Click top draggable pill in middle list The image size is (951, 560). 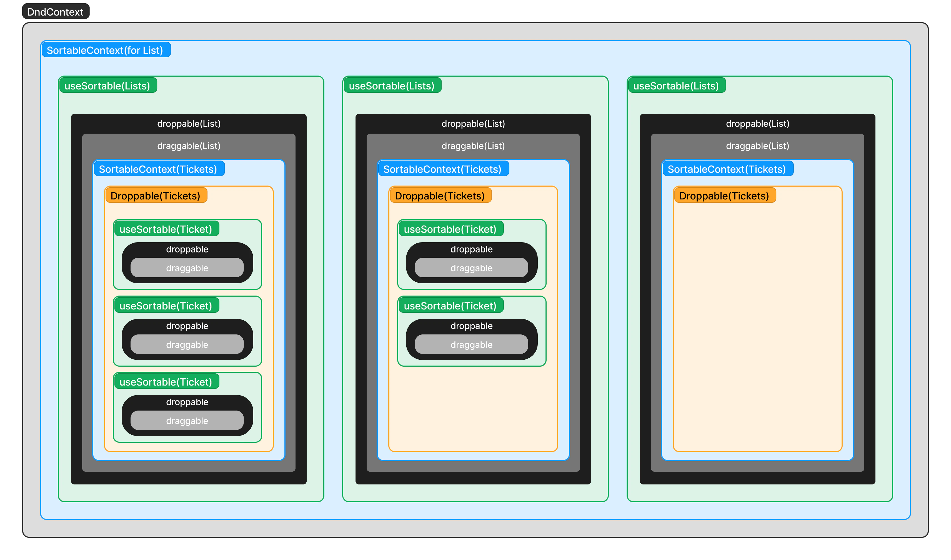[471, 268]
